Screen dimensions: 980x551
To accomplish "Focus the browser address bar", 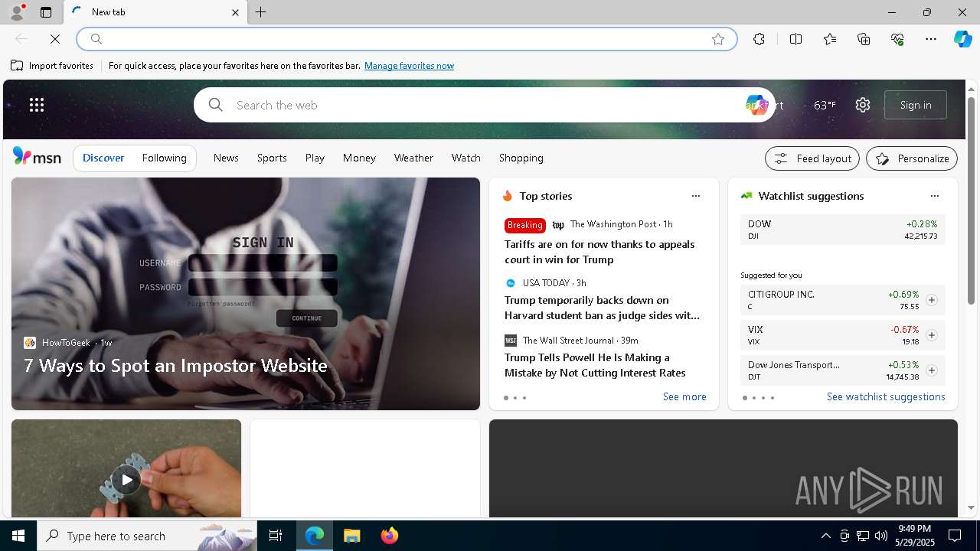I will tap(406, 39).
